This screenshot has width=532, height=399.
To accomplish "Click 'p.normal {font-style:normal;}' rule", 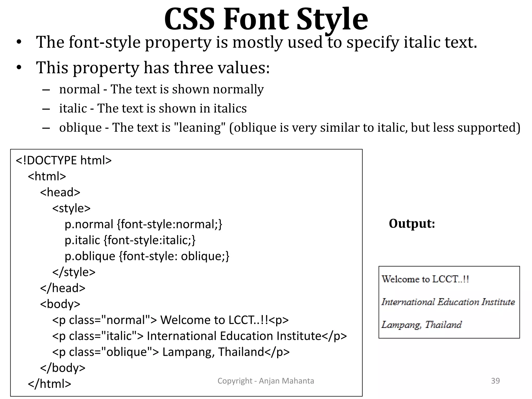I will point(144,224).
